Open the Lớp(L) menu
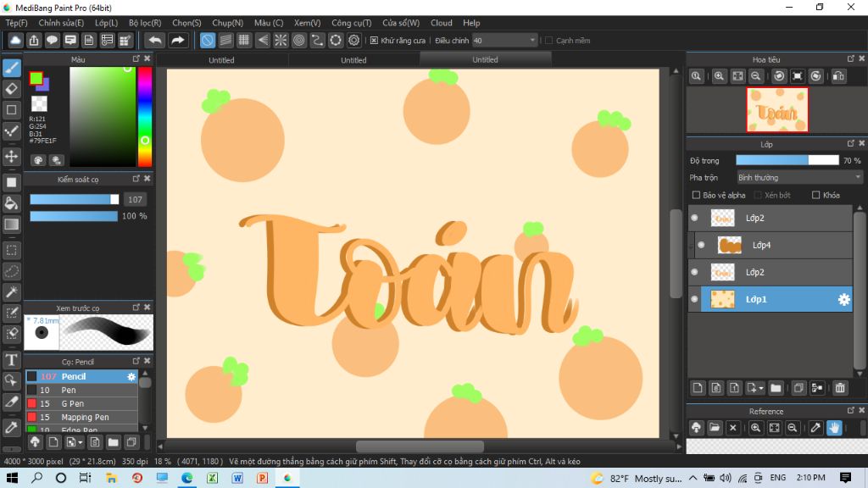 click(x=106, y=23)
